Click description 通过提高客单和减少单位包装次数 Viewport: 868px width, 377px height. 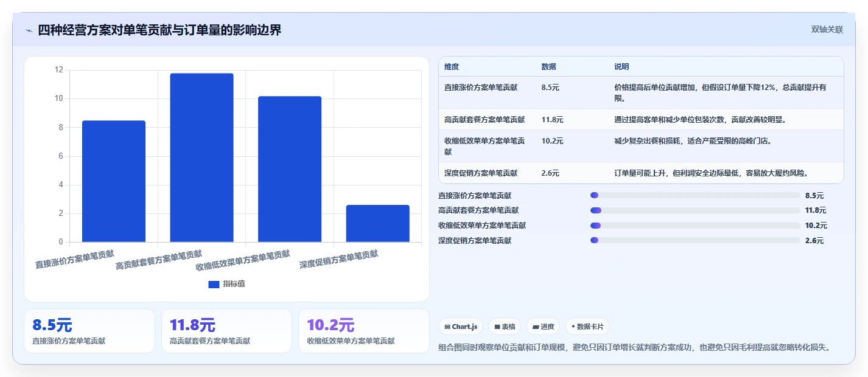pos(701,120)
